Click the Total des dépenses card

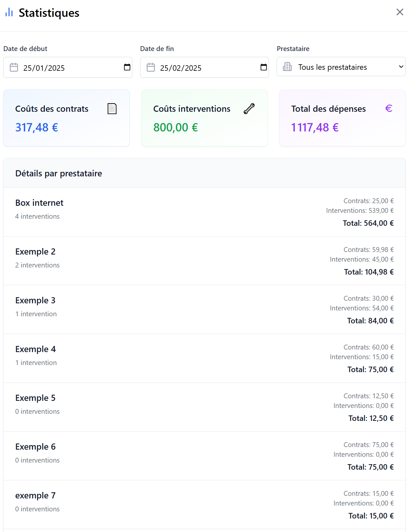pos(342,118)
